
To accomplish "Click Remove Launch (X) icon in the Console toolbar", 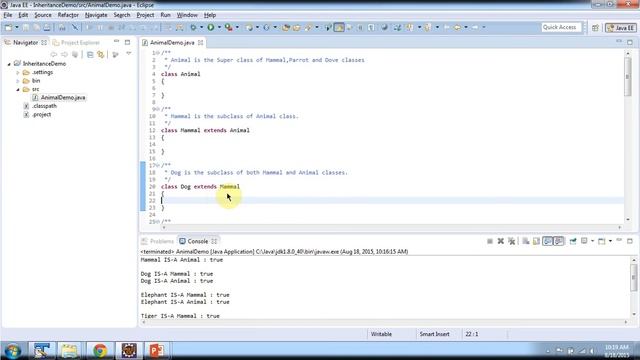I will (500, 241).
